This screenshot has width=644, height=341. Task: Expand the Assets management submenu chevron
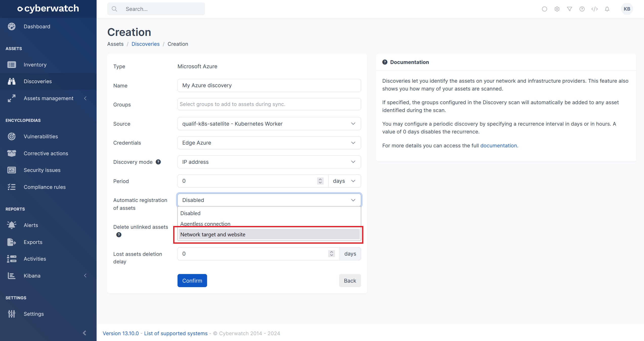tap(85, 98)
